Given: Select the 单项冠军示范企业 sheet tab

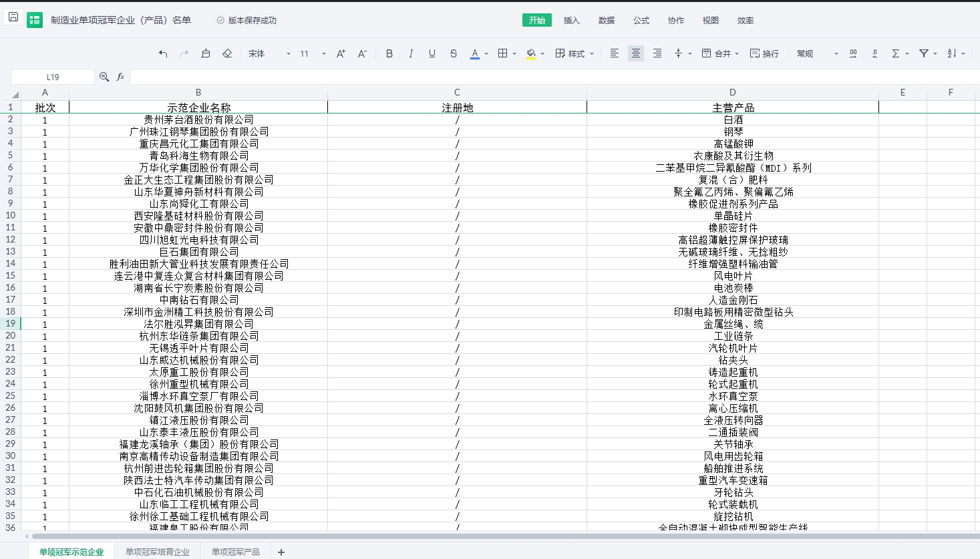Looking at the screenshot, I should [71, 552].
